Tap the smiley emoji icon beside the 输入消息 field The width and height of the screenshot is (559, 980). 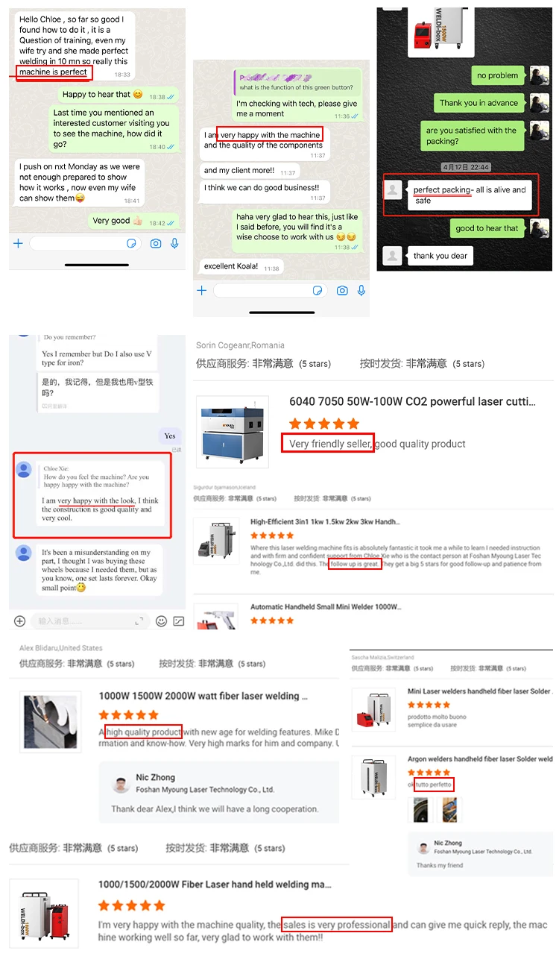[x=161, y=621]
